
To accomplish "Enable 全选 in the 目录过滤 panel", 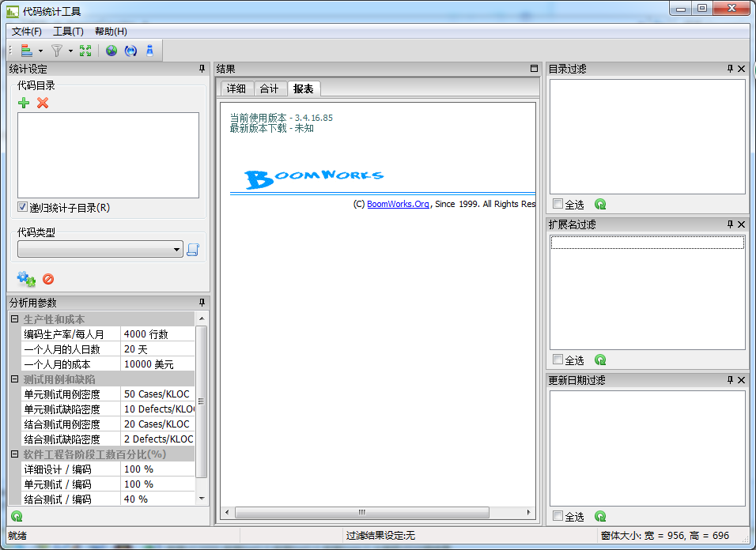I will (558, 204).
